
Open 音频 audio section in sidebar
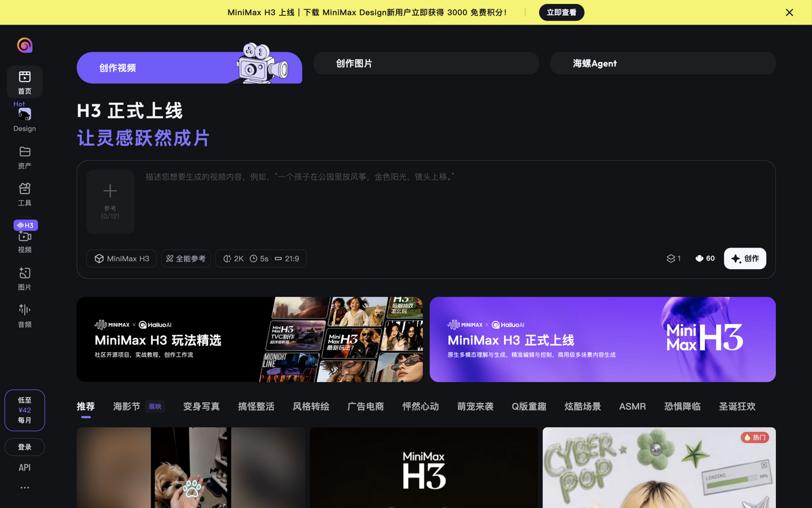[25, 316]
